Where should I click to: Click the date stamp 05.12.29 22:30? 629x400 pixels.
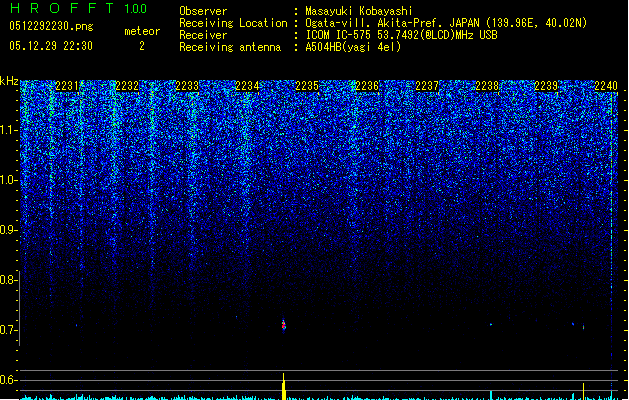[x=51, y=46]
